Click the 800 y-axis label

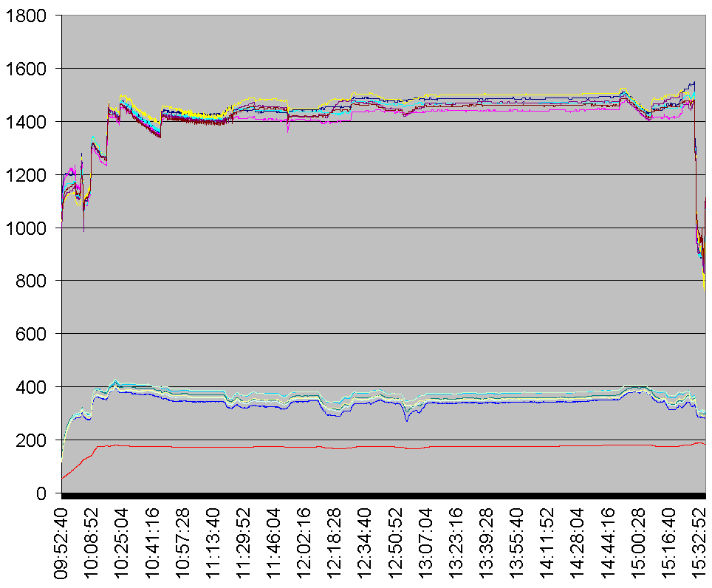tap(31, 281)
